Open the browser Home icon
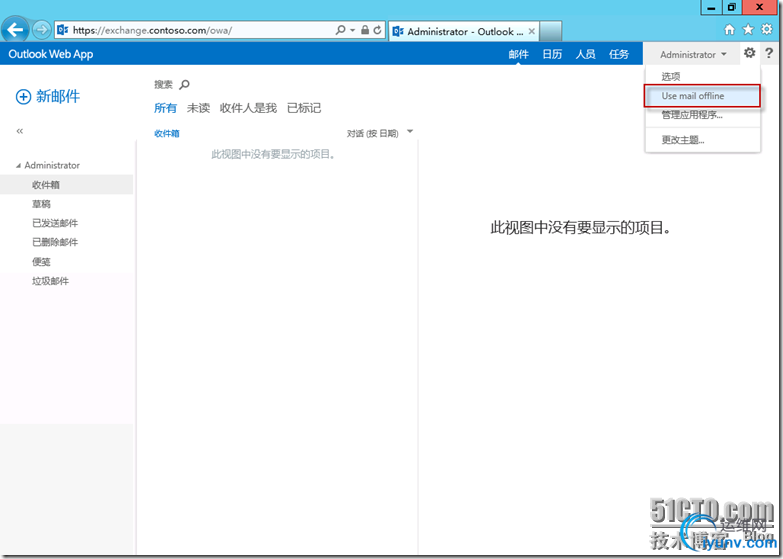Viewport: 783px width, 559px height. click(x=730, y=29)
